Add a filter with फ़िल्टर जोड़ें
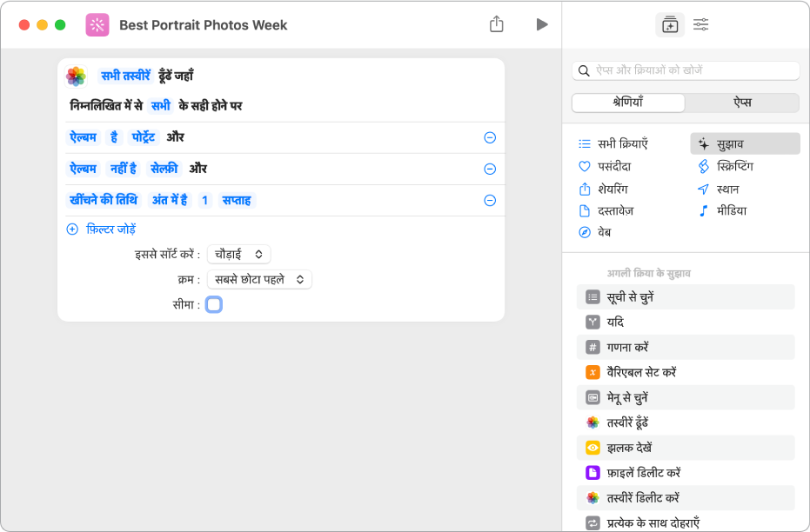The width and height of the screenshot is (810, 532). point(102,229)
